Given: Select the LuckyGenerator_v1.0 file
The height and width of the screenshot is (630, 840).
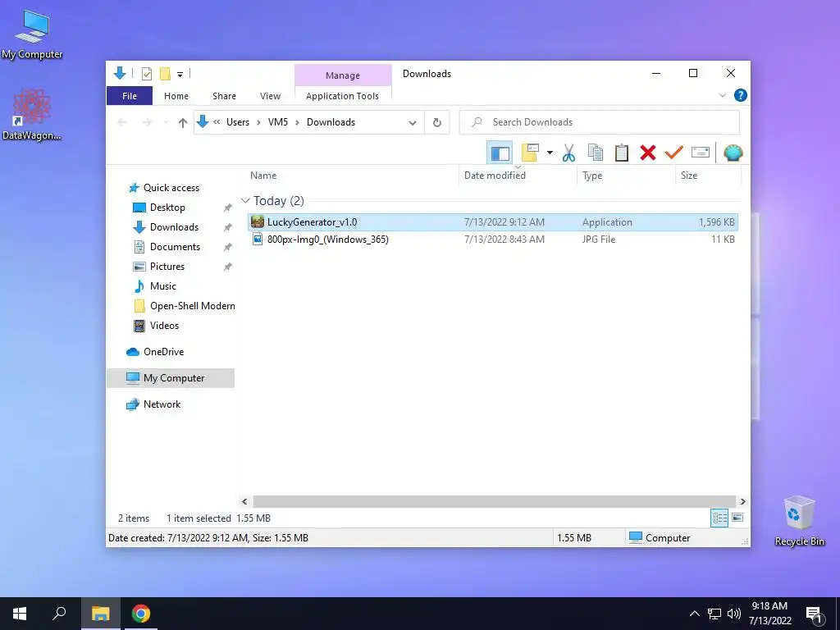Looking at the screenshot, I should tap(493, 221).
